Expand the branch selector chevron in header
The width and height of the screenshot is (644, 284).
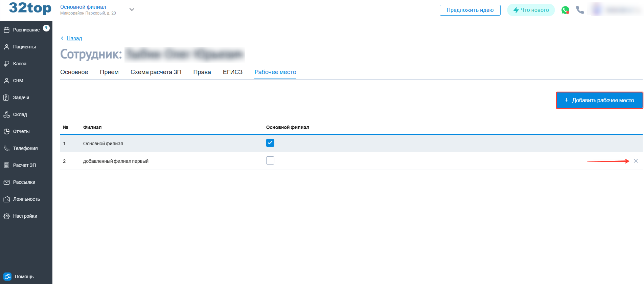(x=132, y=9)
